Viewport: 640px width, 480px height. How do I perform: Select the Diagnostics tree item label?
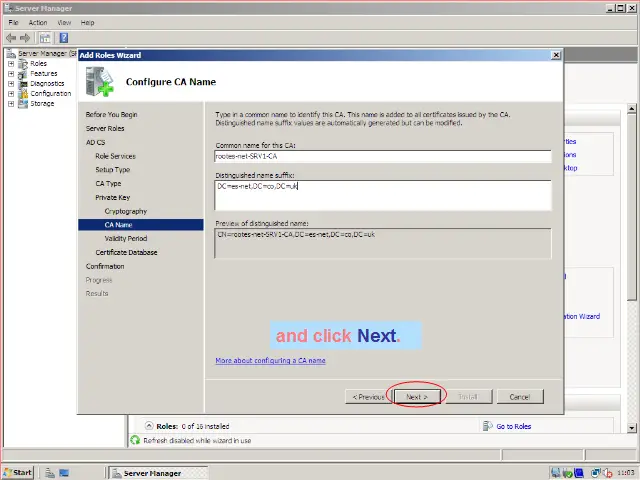(x=47, y=84)
